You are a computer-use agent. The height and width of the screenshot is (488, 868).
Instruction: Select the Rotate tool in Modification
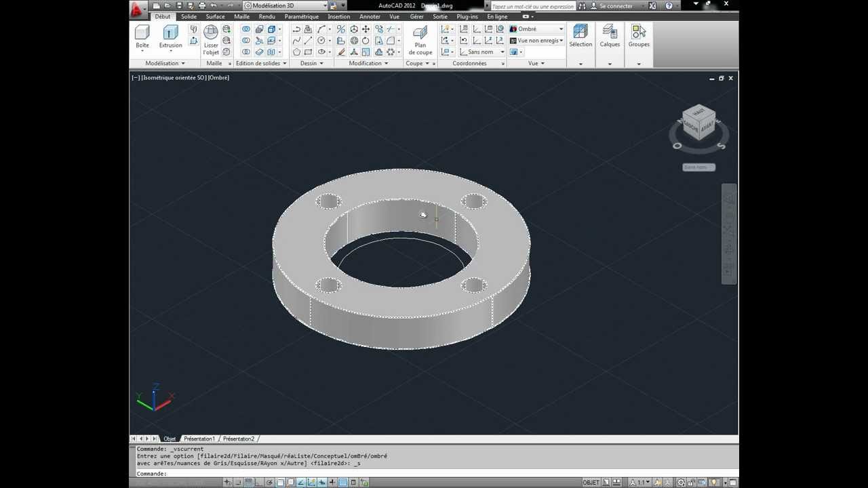pos(366,41)
